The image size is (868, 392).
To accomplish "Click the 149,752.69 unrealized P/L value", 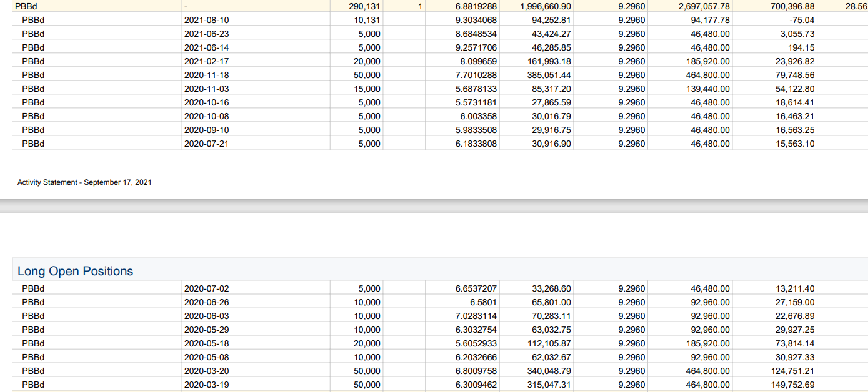I will 793,385.
